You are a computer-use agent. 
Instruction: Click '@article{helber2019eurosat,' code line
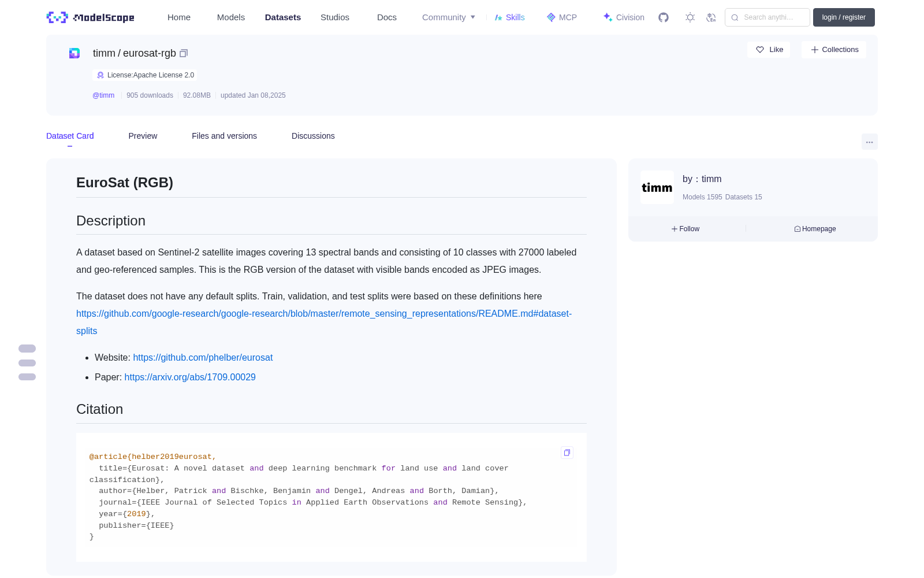[x=152, y=457]
